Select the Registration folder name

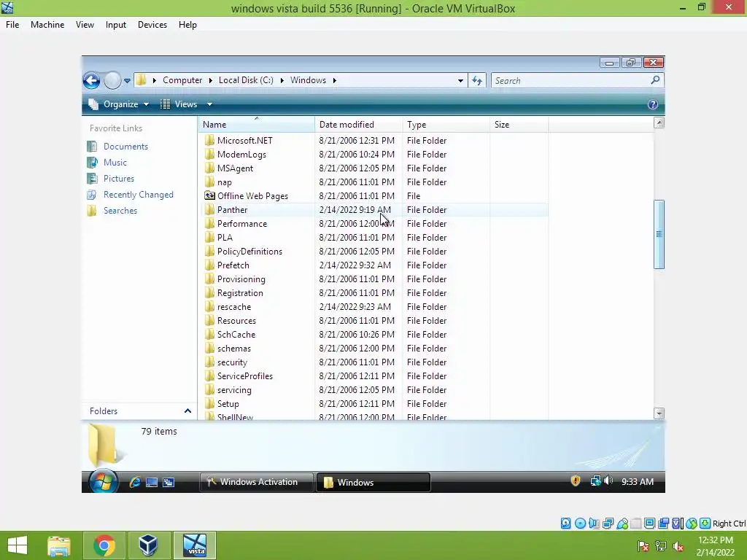(240, 293)
